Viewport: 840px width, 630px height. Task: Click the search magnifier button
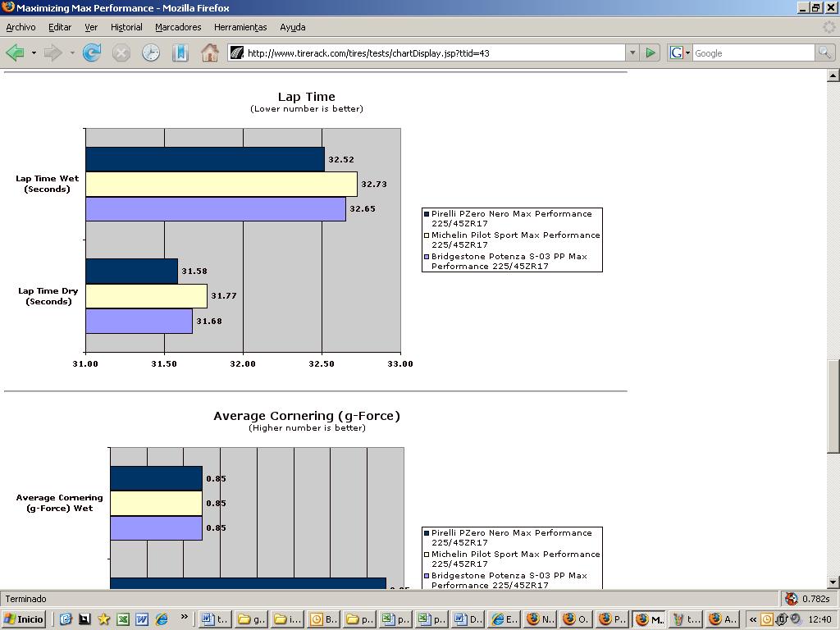point(824,52)
